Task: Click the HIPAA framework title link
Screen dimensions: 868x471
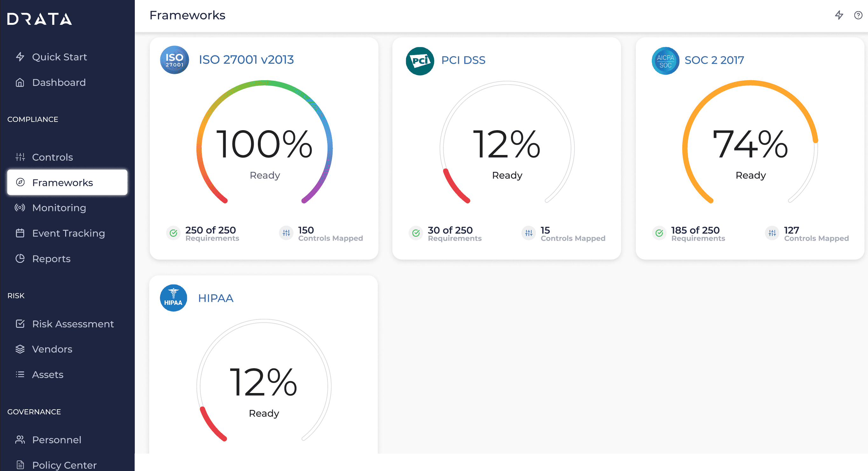Action: 216,298
